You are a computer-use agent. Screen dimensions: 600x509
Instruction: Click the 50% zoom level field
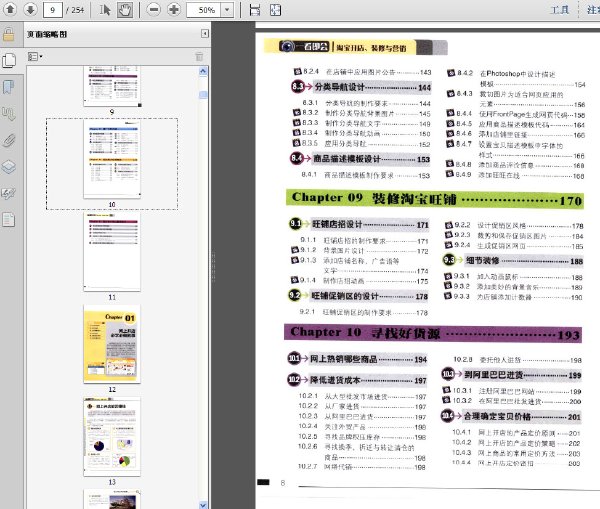(x=204, y=10)
